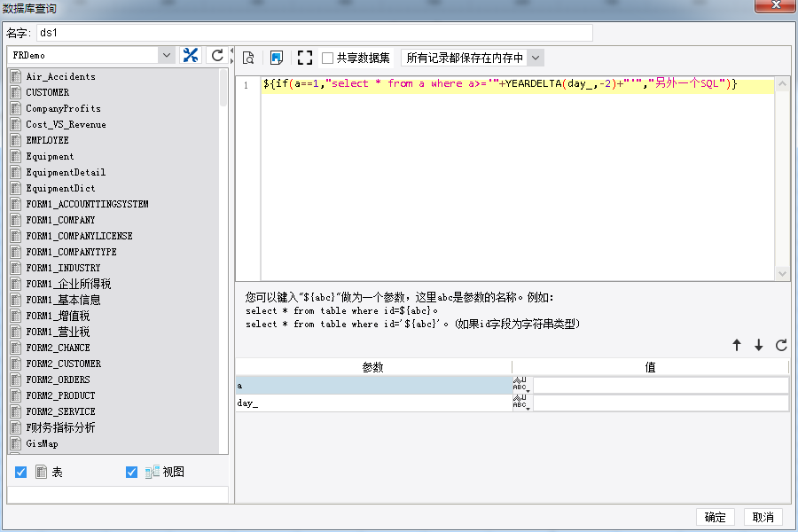
Task: Click the database connection settings icon
Action: 191,55
